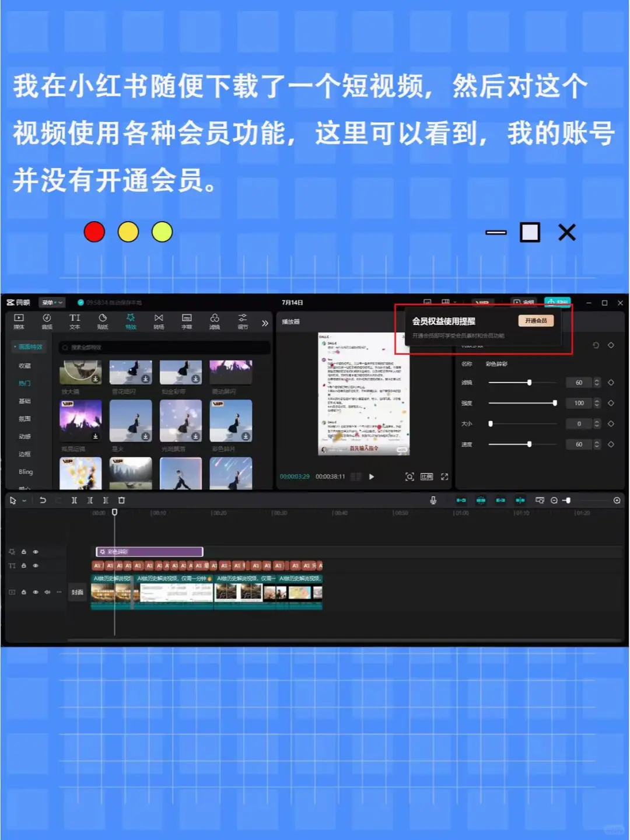
Task: Select the 热门 effects category
Action: click(x=24, y=383)
